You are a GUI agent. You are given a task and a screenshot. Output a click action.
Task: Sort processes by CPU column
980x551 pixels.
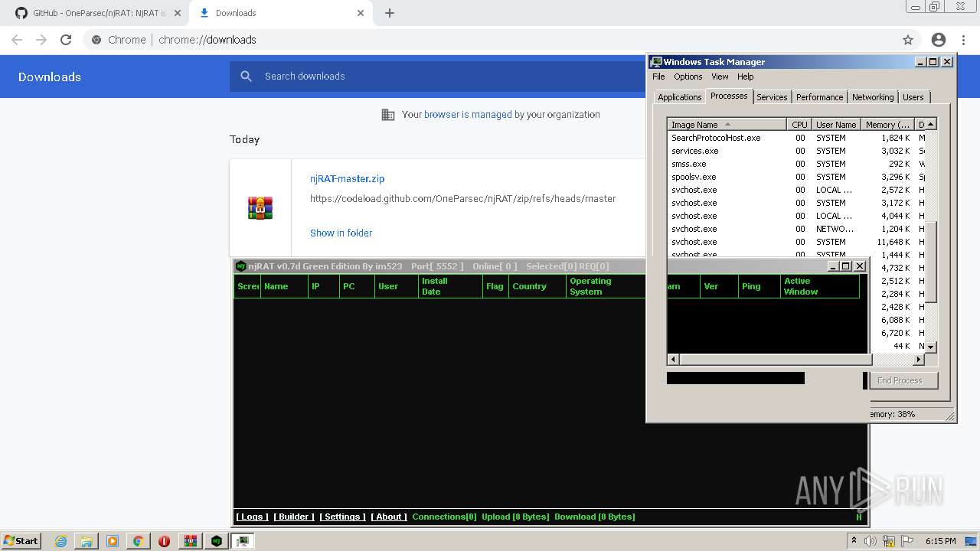(x=799, y=125)
